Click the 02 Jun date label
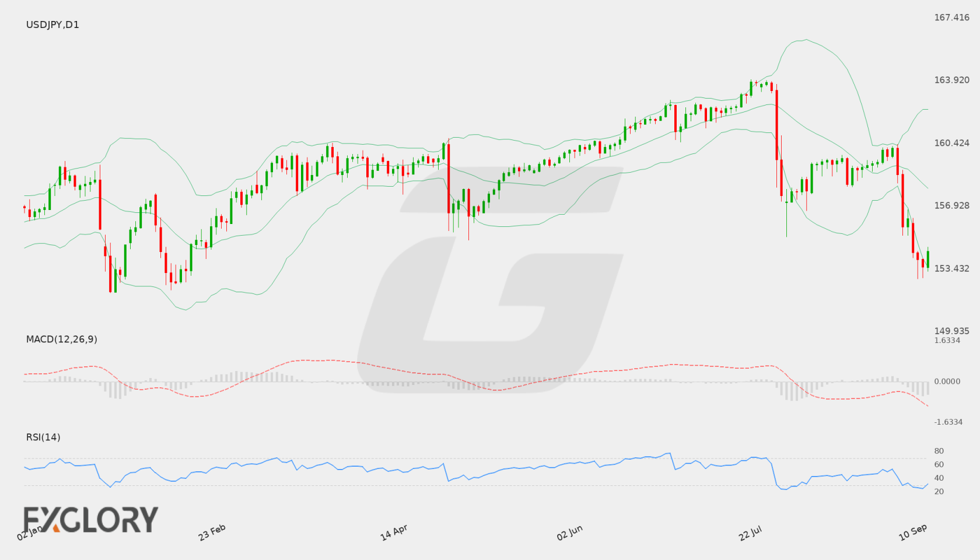The image size is (980, 560). pyautogui.click(x=569, y=532)
